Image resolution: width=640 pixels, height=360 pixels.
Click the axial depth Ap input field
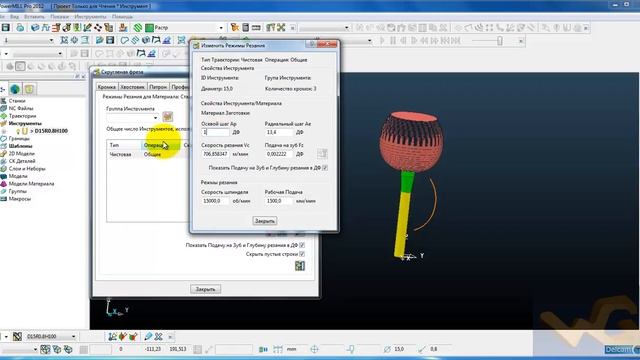pyautogui.click(x=216, y=132)
